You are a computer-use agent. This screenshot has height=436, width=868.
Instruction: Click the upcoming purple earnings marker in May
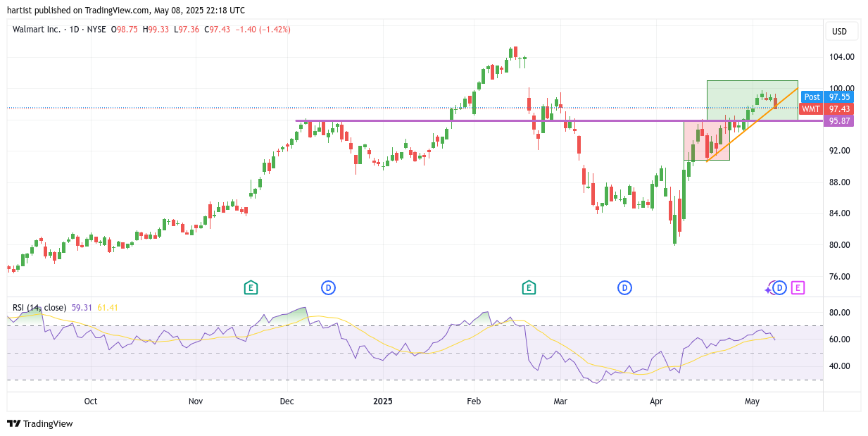coord(798,287)
